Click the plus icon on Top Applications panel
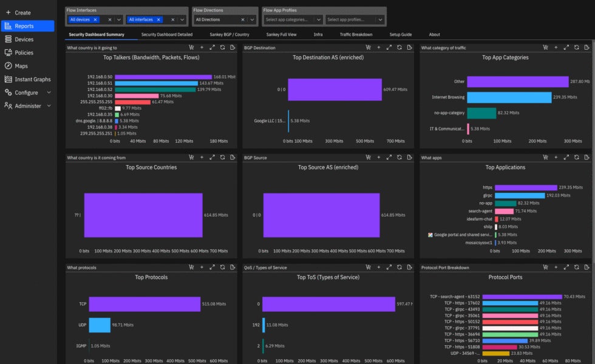This screenshot has height=364, width=595. (556, 157)
